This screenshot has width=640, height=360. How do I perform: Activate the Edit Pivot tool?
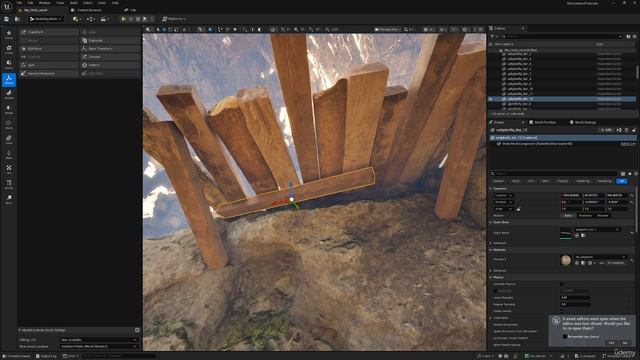49,49
